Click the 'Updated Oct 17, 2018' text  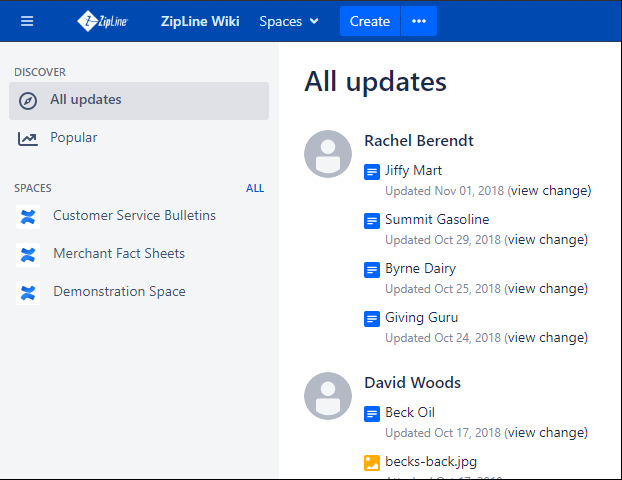pyautogui.click(x=443, y=433)
